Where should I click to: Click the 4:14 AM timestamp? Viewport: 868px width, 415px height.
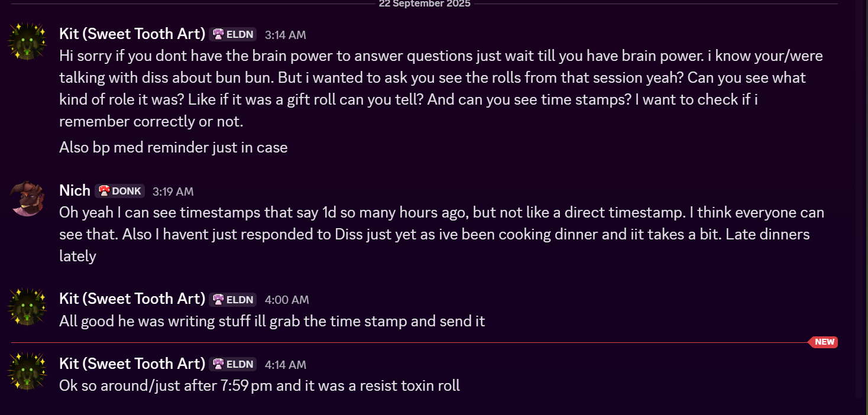[285, 365]
